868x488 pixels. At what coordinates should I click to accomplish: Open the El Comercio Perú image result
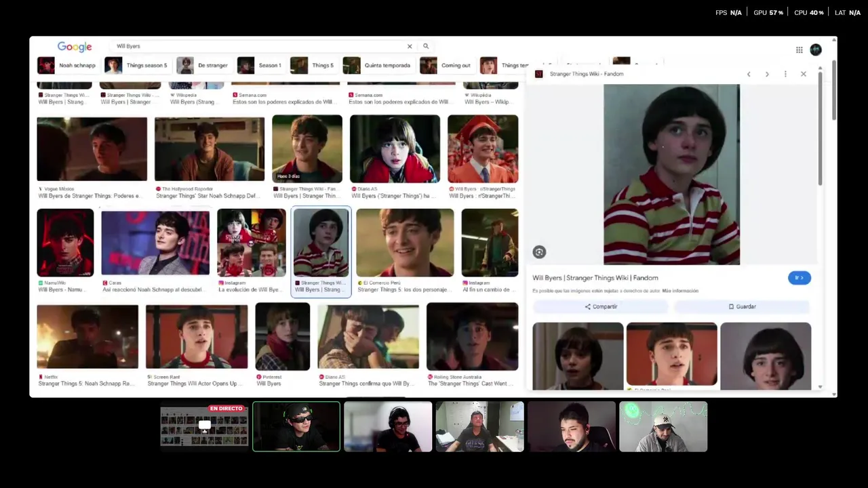tap(405, 243)
